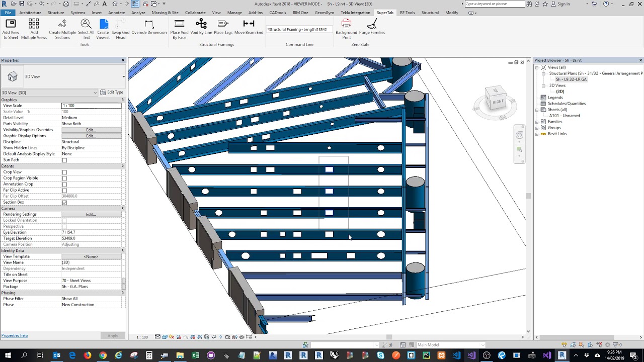The width and height of the screenshot is (644, 362).
Task: Switch to the Architecture ribbon tab
Action: tap(30, 13)
